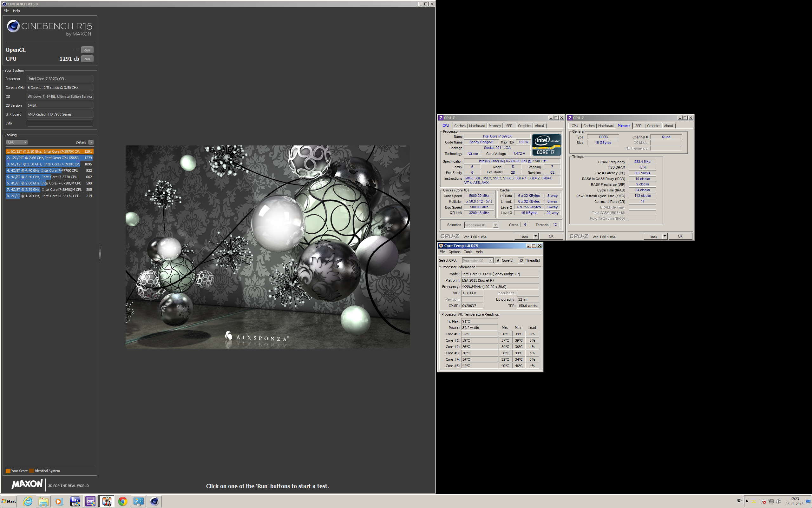Click the Core Temp 32 temperature tray icon

(754, 501)
